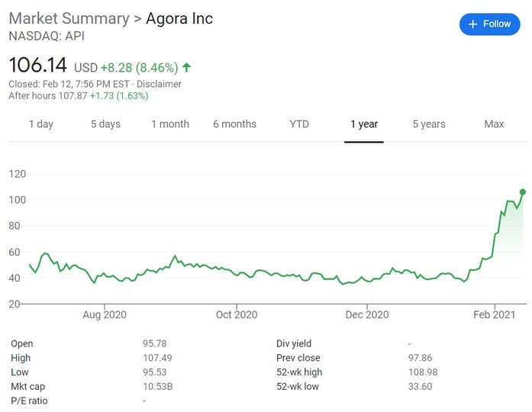Click the green up arrow price indicator

(186, 67)
